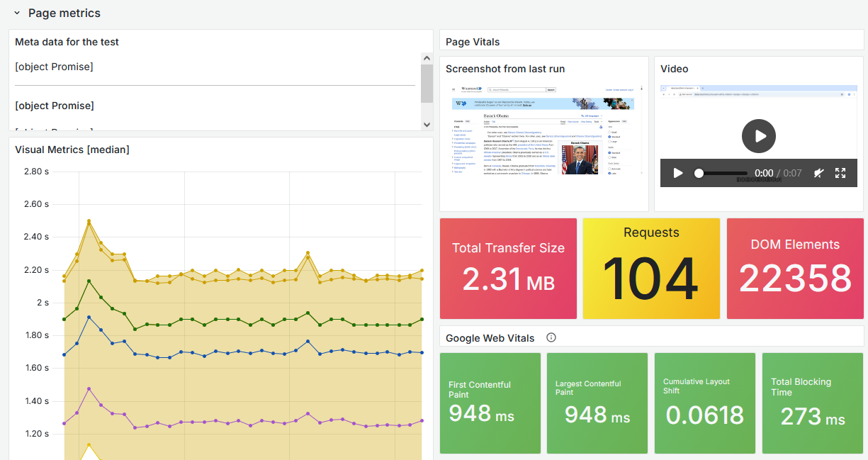
Task: Collapse the Page metrics row chevron
Action: [17, 13]
